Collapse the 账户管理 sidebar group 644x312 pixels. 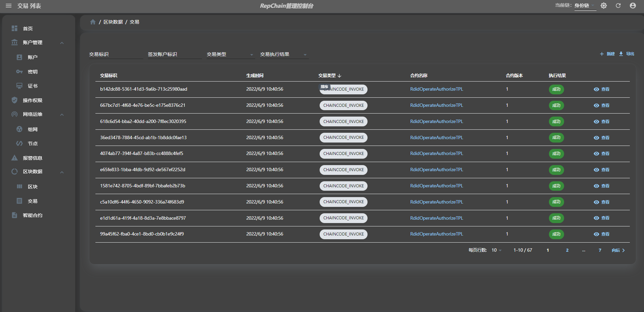coord(62,43)
